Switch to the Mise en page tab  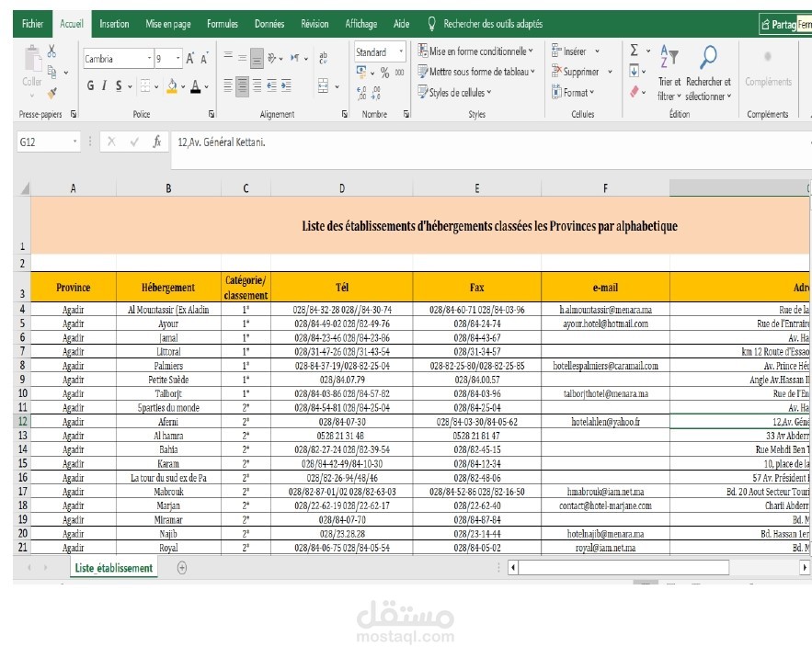(x=167, y=24)
